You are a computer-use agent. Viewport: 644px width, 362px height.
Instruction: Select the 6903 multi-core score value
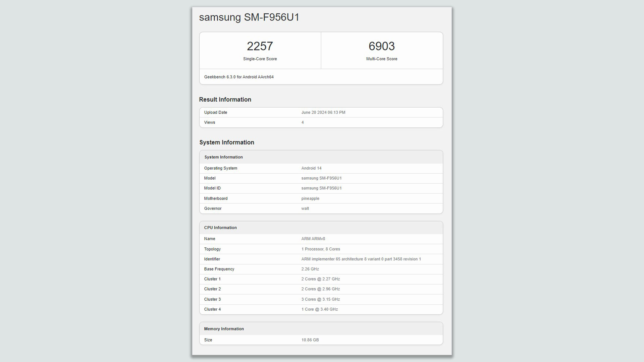click(382, 46)
